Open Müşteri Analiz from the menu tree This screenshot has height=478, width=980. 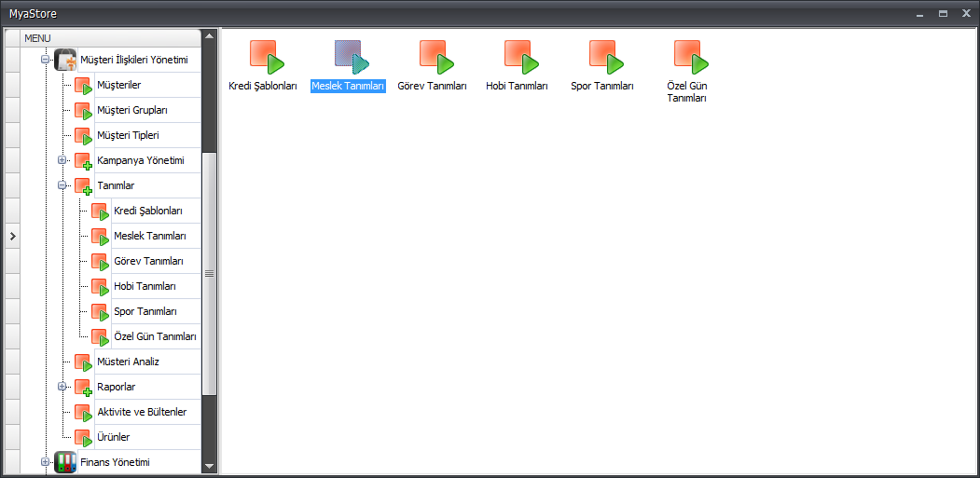(x=128, y=362)
